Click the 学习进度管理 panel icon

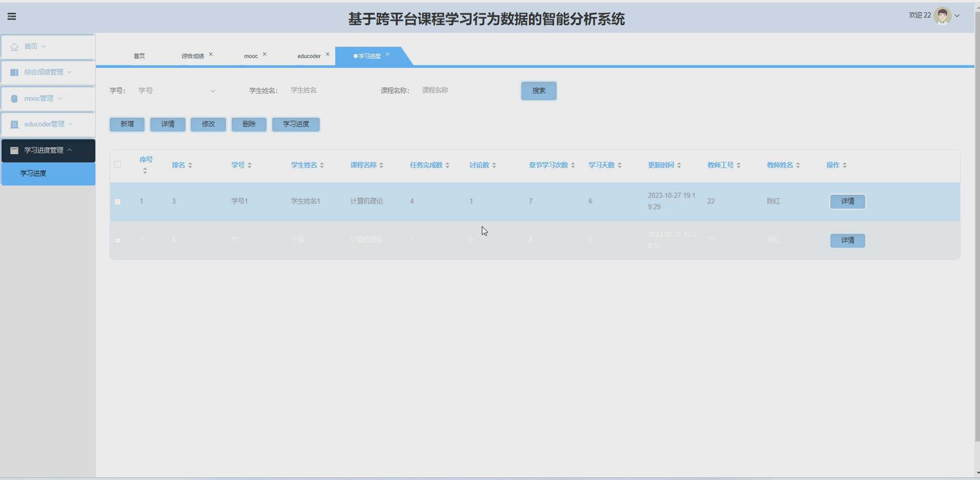(14, 150)
